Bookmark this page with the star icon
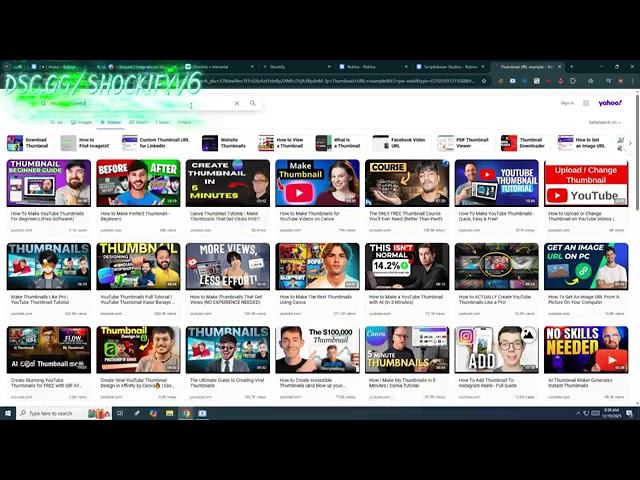This screenshot has height=480, width=640. coord(484,81)
